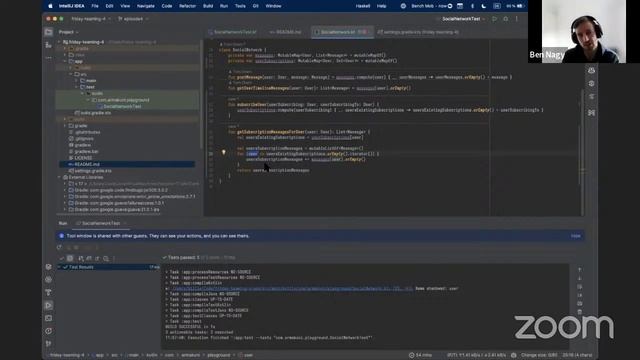Open the Refactor menu
Viewport: 640px width, 360px height.
(x=187, y=6)
